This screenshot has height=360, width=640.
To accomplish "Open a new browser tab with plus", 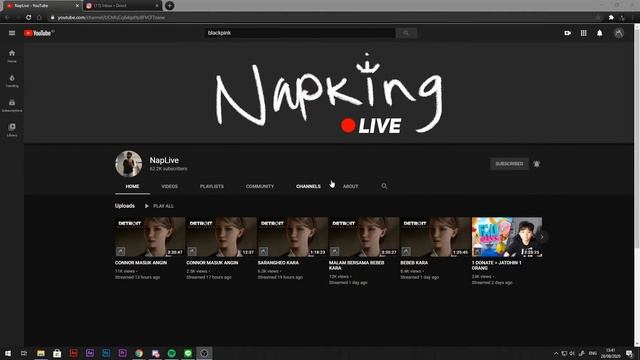I will [169, 6].
